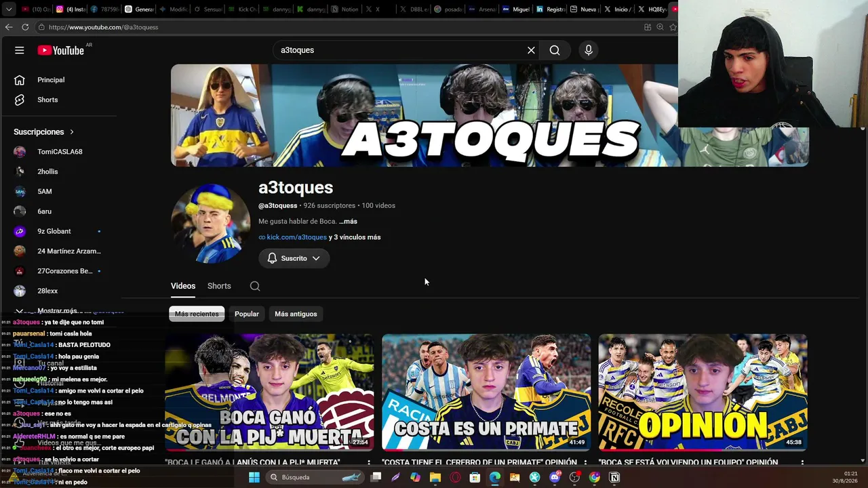Viewport: 868px width, 488px height.
Task: Click the 926 suscriptores count text
Action: point(330,205)
